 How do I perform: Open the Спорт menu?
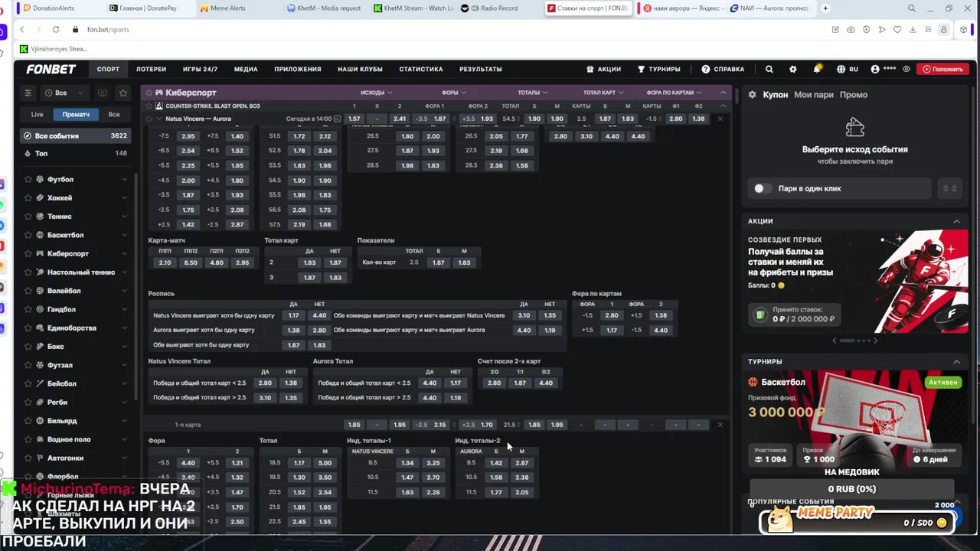[x=108, y=69]
